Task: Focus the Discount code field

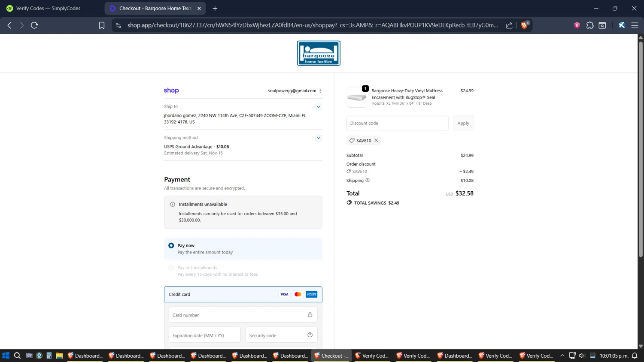Action: tap(398, 123)
